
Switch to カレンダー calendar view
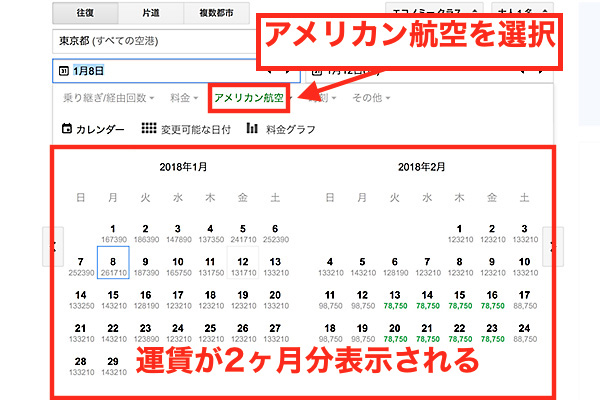pos(93,129)
